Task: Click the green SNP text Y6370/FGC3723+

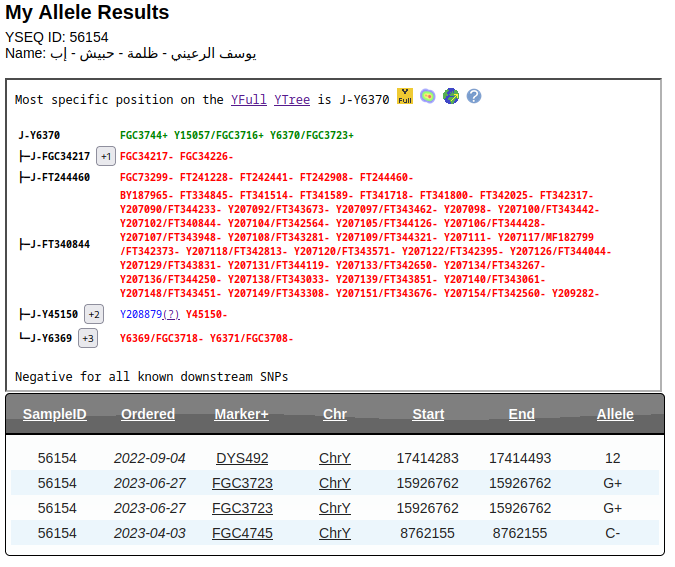Action: tap(312, 135)
